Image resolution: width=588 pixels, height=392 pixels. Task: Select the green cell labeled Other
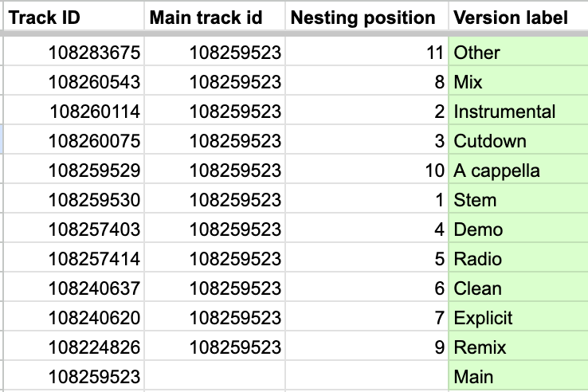(518, 52)
